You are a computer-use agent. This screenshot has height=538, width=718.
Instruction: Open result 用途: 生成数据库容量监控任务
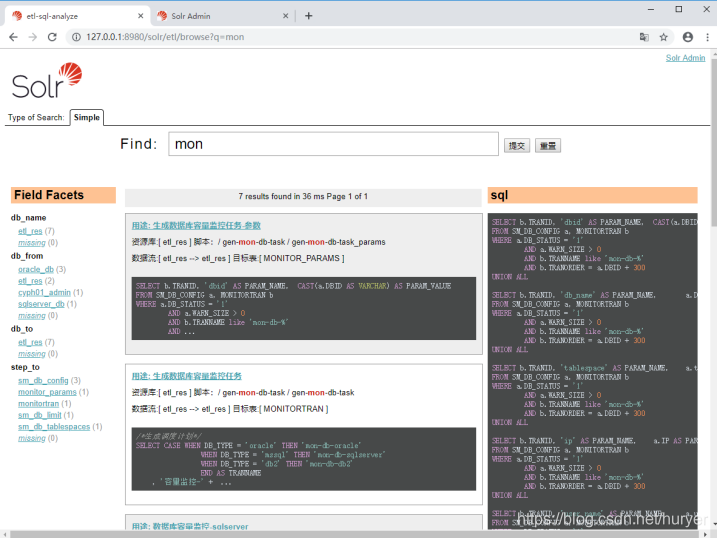[186, 376]
